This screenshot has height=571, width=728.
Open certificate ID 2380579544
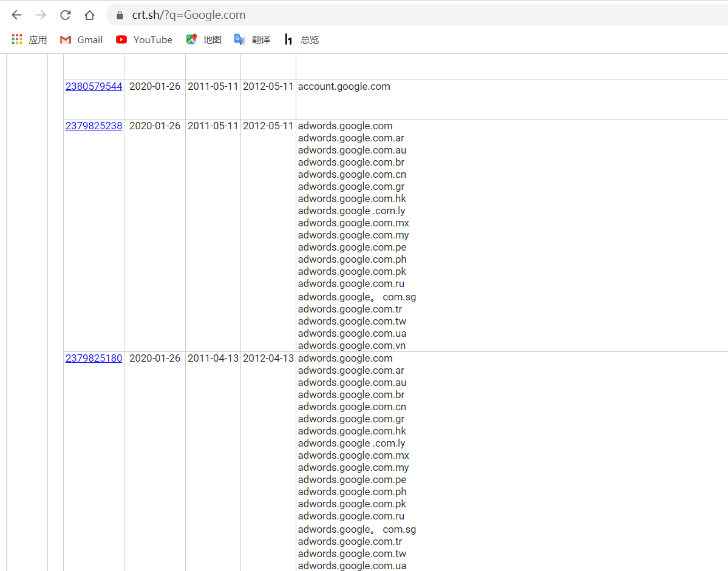pyautogui.click(x=94, y=86)
